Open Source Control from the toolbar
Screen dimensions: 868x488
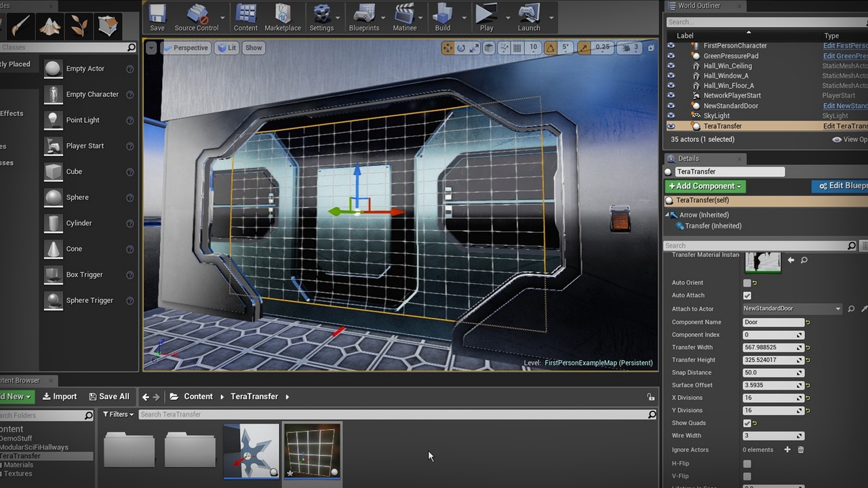[x=197, y=18]
